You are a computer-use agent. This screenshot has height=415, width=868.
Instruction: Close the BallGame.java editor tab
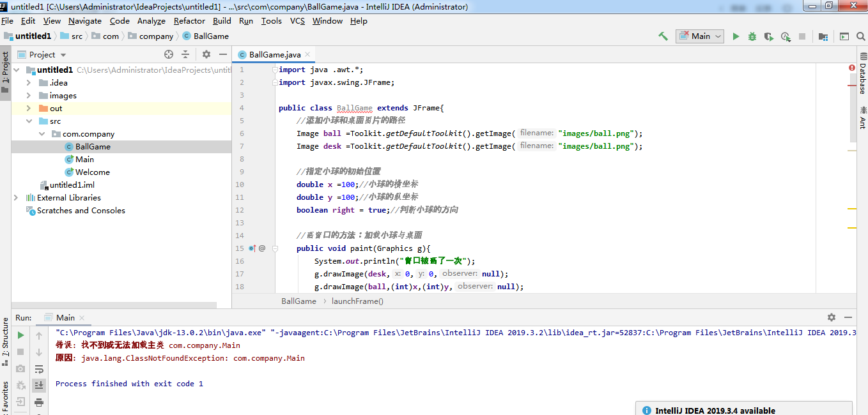(308, 55)
